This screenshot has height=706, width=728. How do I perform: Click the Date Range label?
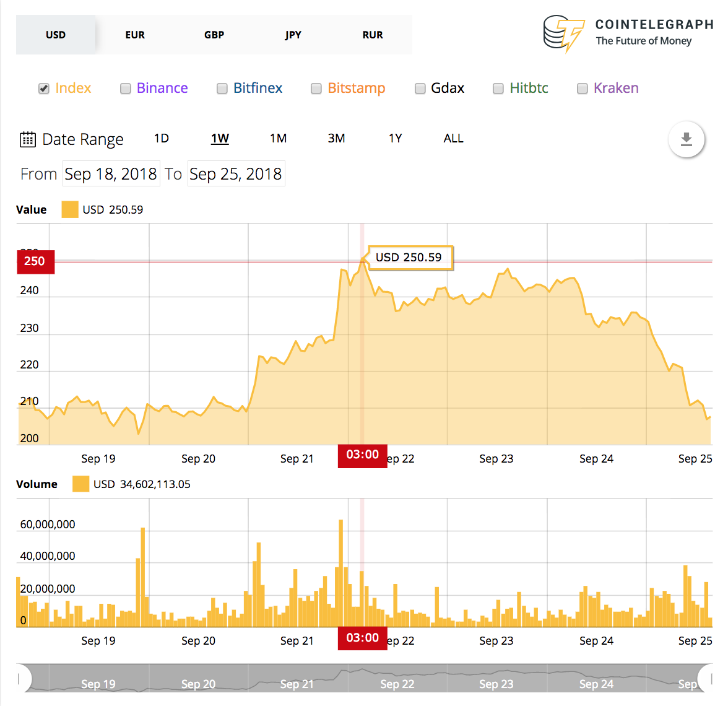click(83, 139)
